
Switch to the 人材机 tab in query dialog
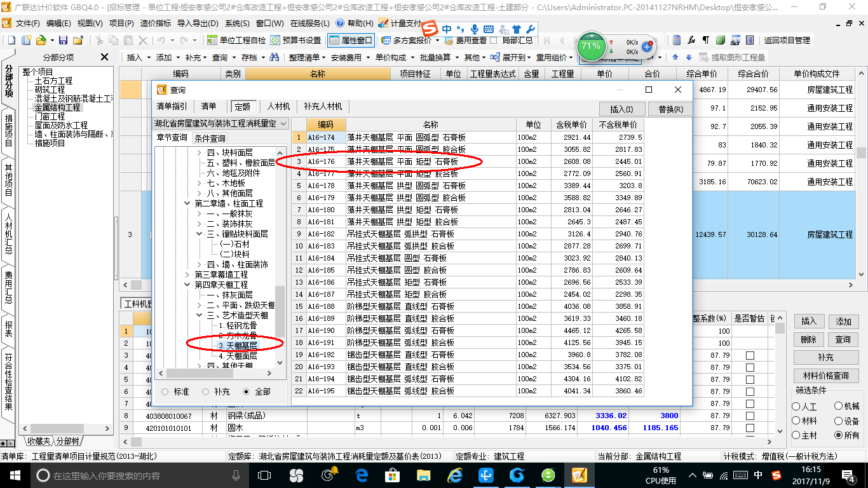[278, 107]
